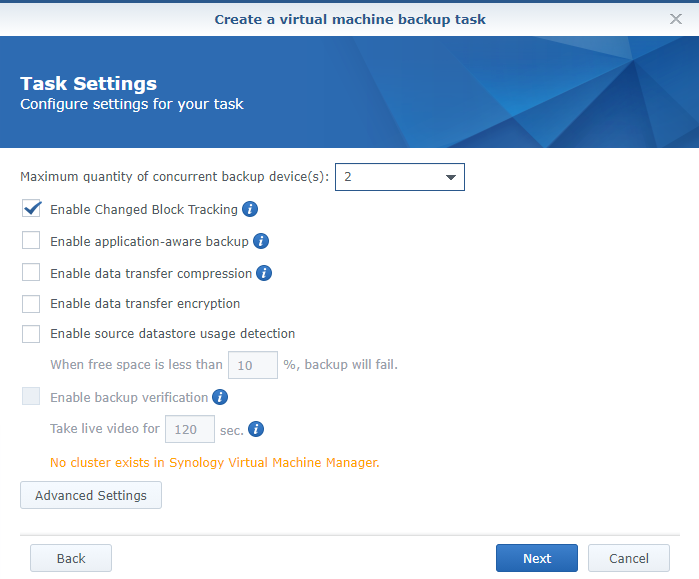This screenshot has height=579, width=699.
Task: Click the dropdown arrow showing value 2
Action: point(449,177)
